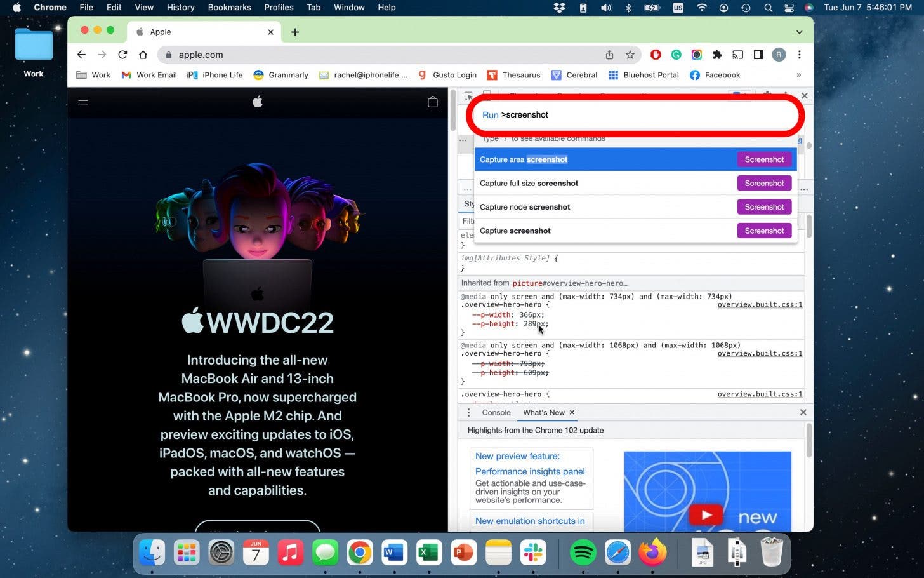Image resolution: width=924 pixels, height=578 pixels.
Task: Toggle the Chrome side panel icon
Action: tap(758, 55)
